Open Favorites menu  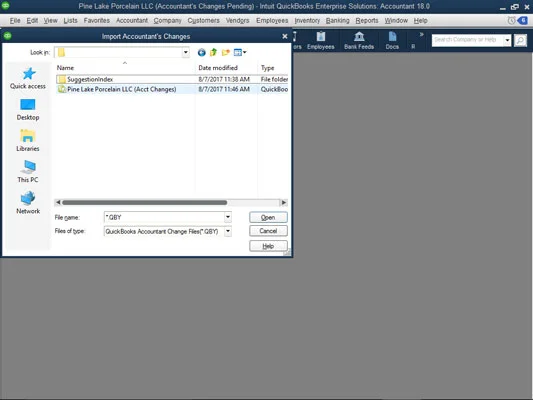coord(97,21)
